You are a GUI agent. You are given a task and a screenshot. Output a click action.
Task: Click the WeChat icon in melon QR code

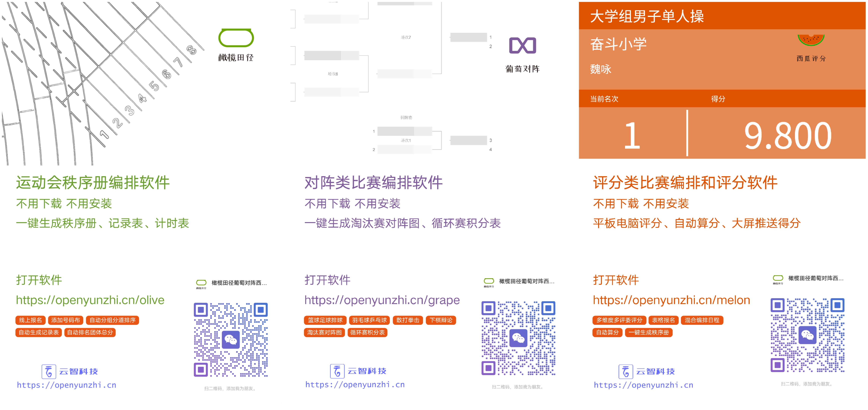pos(807,335)
